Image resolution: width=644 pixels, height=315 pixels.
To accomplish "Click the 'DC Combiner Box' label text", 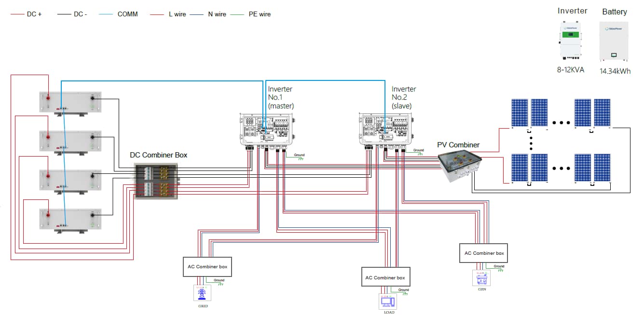I will click(159, 155).
